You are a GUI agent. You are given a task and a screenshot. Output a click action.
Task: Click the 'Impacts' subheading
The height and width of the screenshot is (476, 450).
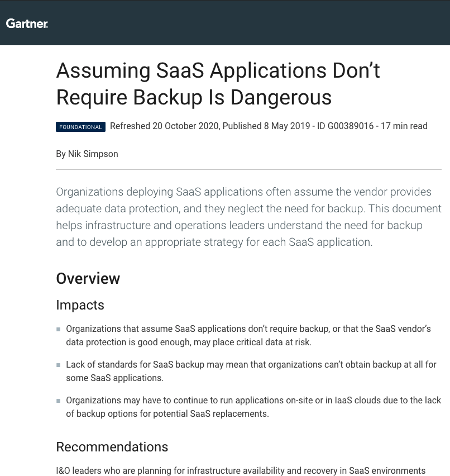(x=80, y=305)
